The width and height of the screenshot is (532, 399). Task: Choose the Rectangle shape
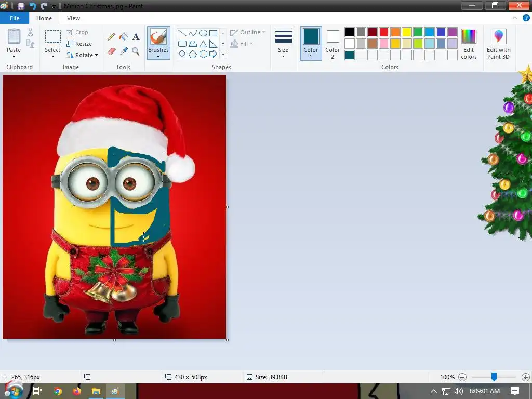(x=213, y=33)
